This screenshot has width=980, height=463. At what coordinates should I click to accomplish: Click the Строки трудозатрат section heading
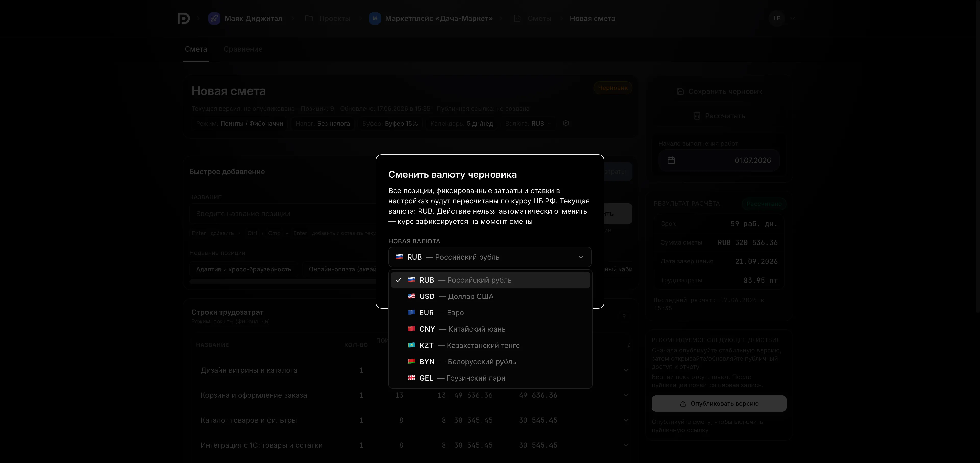click(x=227, y=312)
